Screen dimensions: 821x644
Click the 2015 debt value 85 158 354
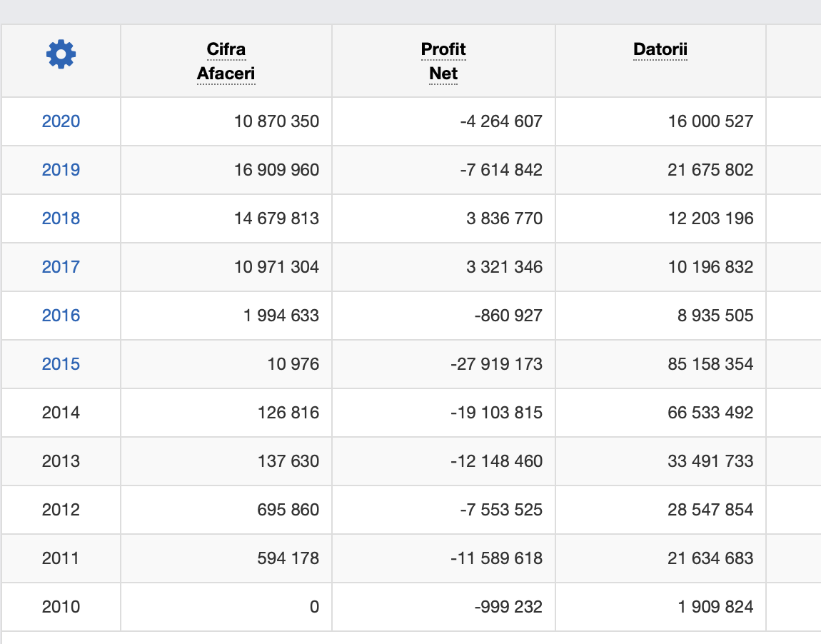(710, 364)
